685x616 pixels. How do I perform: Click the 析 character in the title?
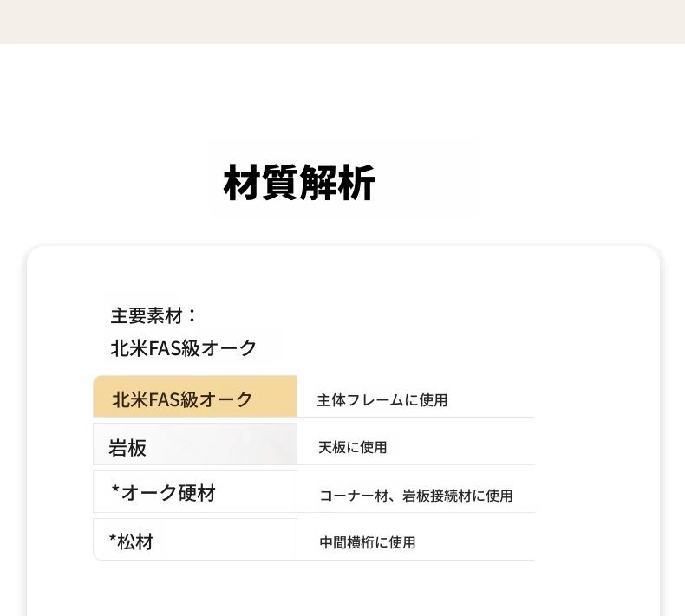point(356,183)
